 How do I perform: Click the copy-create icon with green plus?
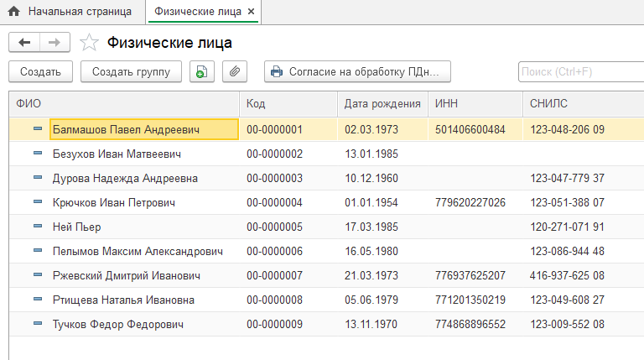[201, 72]
